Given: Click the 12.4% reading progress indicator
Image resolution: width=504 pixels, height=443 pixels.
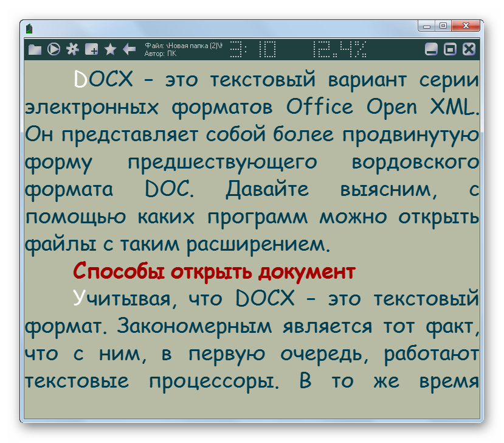Looking at the screenshot, I should [x=339, y=49].
